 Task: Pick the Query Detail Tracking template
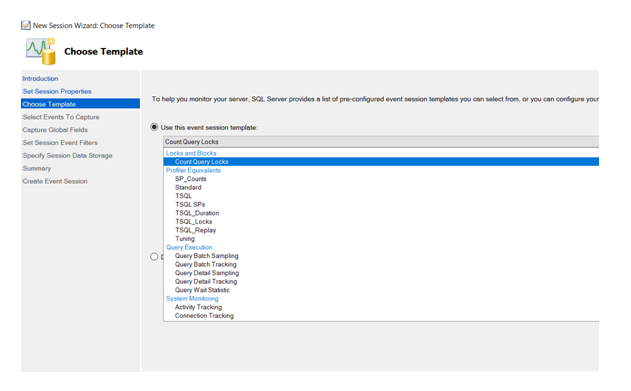(206, 282)
